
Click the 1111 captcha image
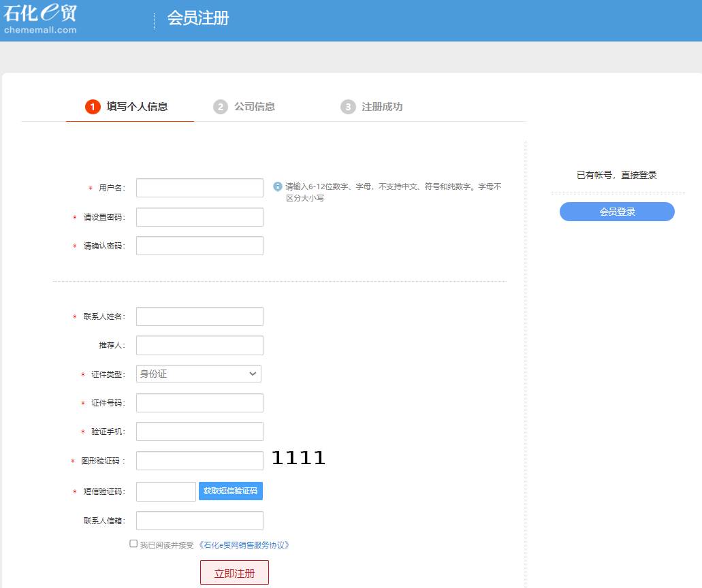(x=299, y=459)
